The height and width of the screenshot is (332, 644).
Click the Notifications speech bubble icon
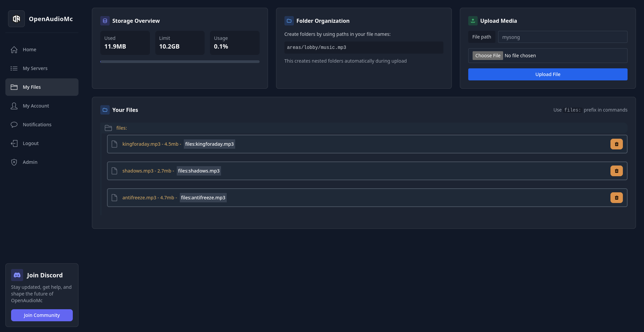[x=14, y=125]
